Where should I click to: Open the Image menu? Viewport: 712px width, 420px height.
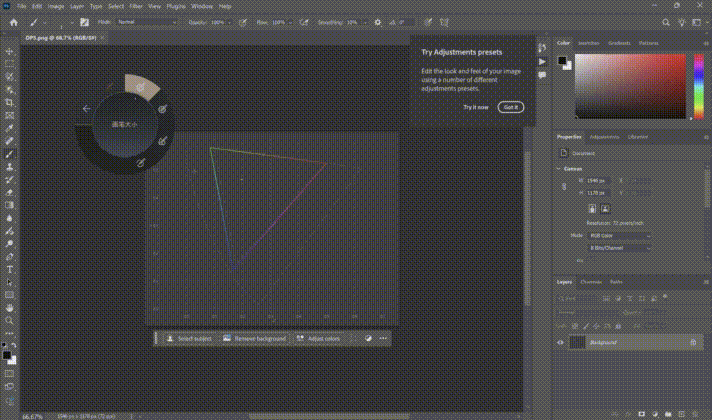tap(56, 6)
